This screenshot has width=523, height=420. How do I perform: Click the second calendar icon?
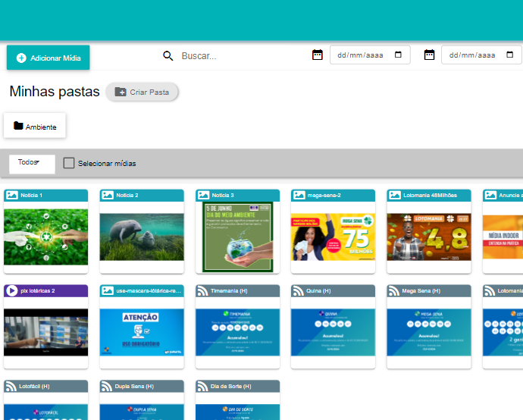tap(429, 55)
